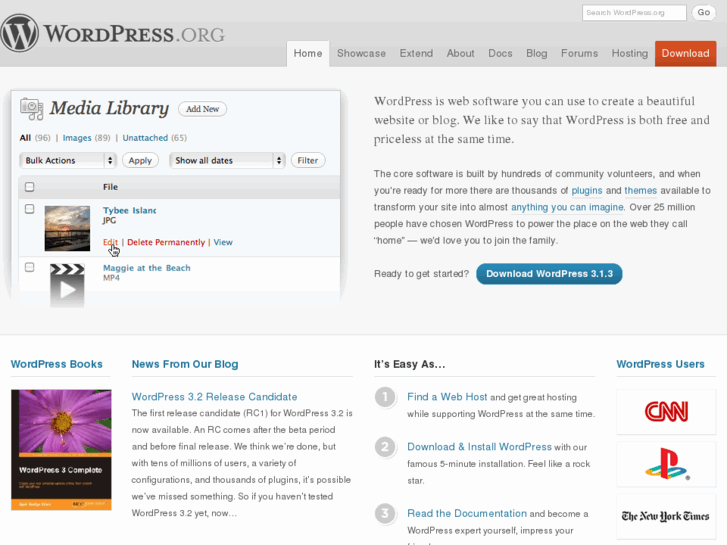Click the Go search button
Screen dimensions: 727x545
click(703, 13)
